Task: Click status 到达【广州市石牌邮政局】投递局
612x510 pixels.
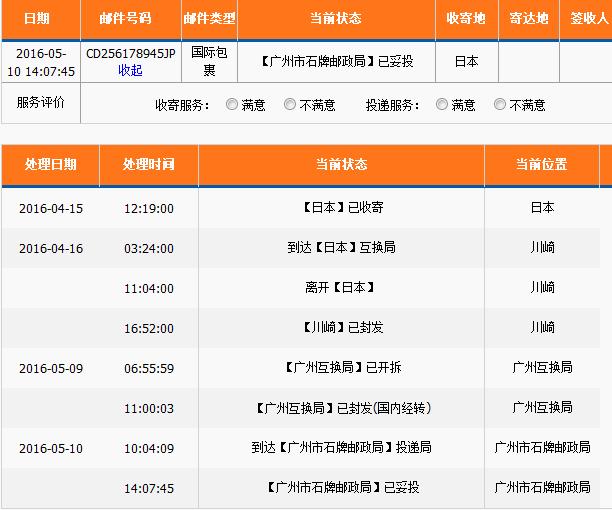Action: (x=342, y=447)
